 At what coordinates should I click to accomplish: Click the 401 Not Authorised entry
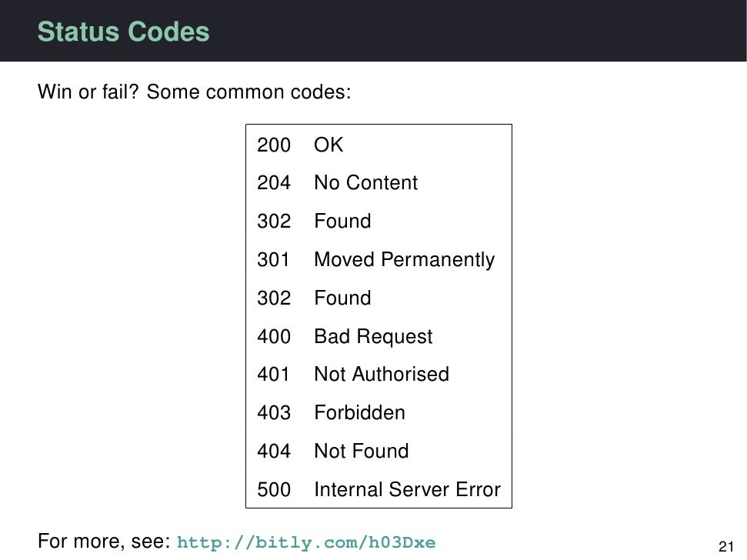379,375
